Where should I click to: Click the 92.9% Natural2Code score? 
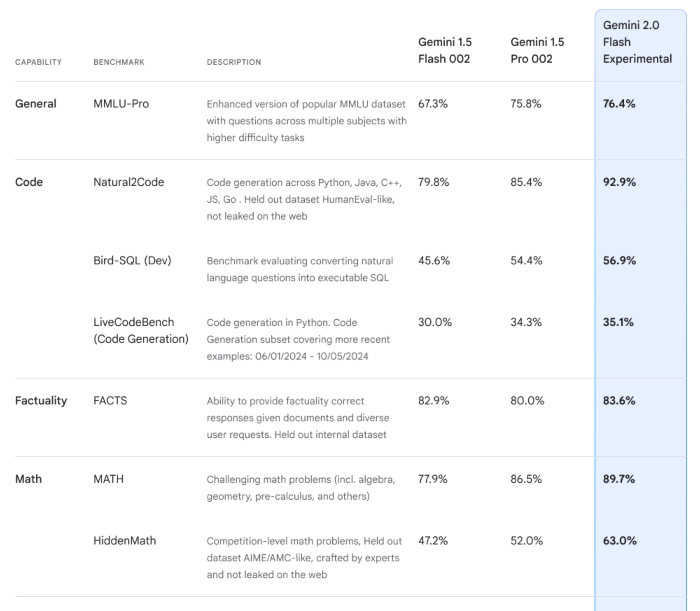coord(619,182)
